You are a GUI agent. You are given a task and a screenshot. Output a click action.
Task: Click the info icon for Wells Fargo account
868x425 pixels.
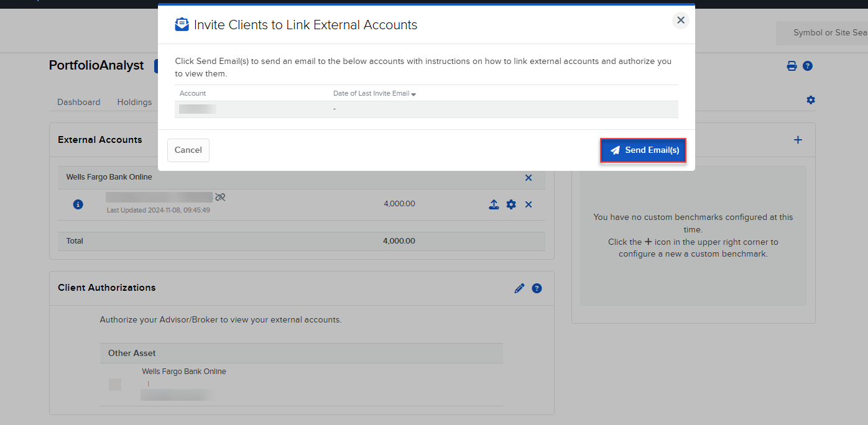tap(78, 204)
